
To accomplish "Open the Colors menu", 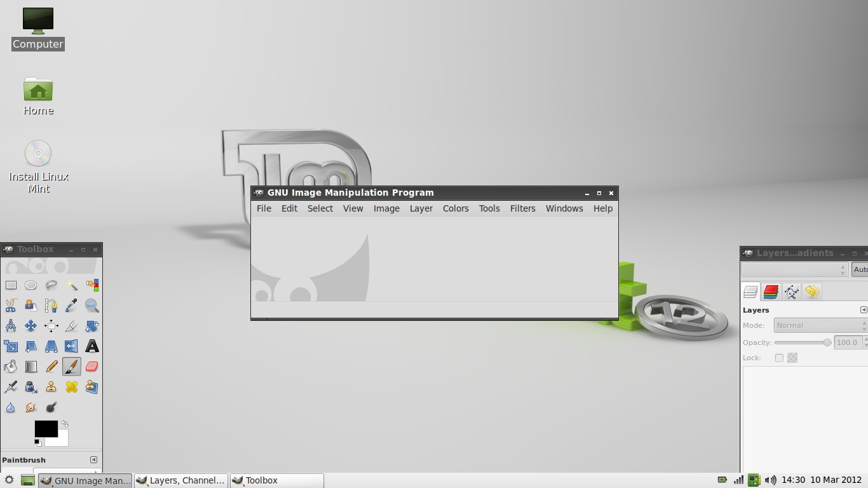I will [x=456, y=208].
